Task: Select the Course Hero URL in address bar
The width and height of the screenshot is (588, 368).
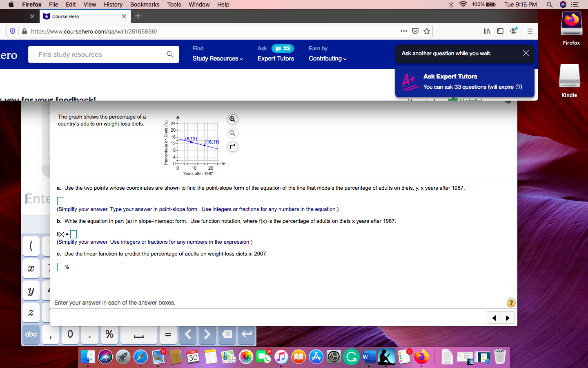Action: click(x=94, y=31)
